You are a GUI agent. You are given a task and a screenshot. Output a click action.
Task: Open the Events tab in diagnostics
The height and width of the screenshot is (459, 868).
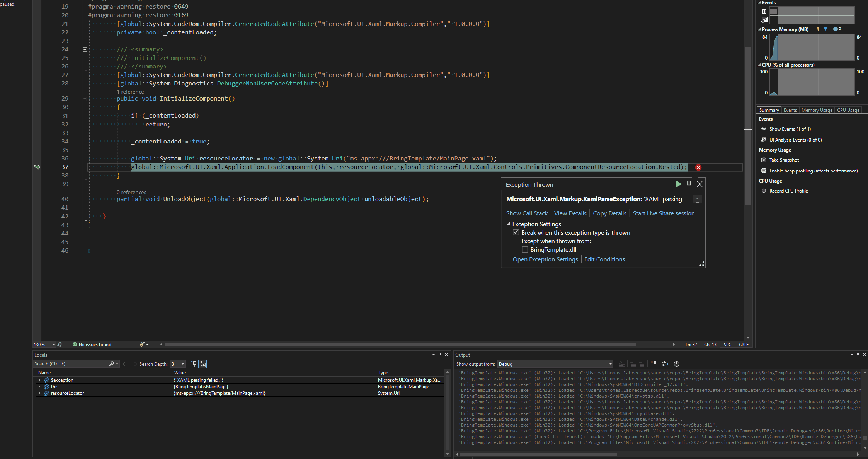(x=790, y=110)
